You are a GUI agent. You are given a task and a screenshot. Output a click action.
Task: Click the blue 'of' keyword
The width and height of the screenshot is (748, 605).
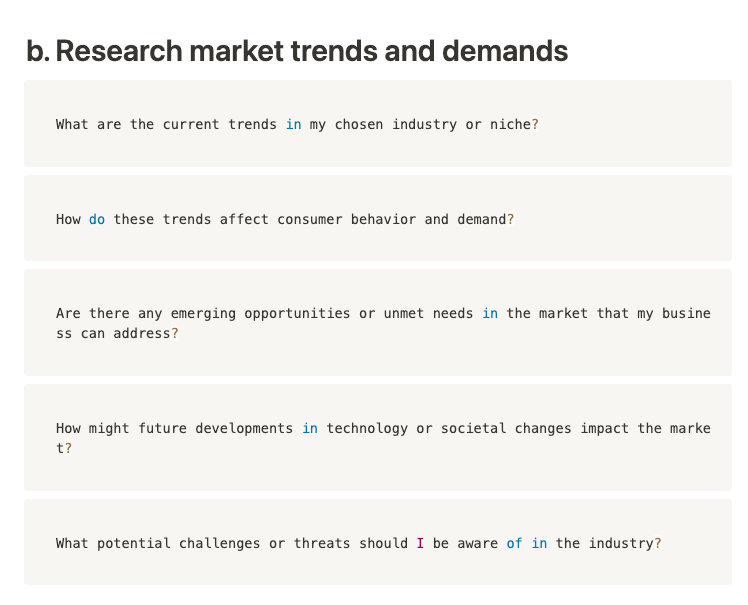point(514,543)
